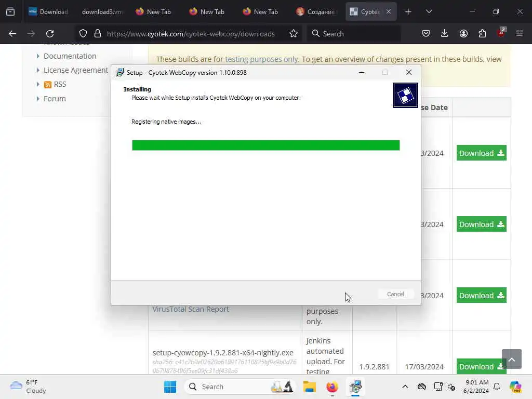Open the Copilot preview icon in the taskbar

(515, 387)
